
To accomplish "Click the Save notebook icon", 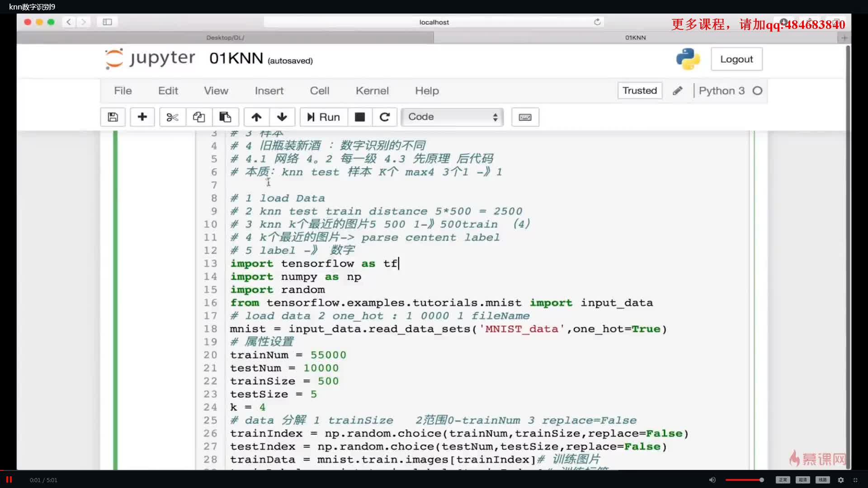I will point(113,116).
